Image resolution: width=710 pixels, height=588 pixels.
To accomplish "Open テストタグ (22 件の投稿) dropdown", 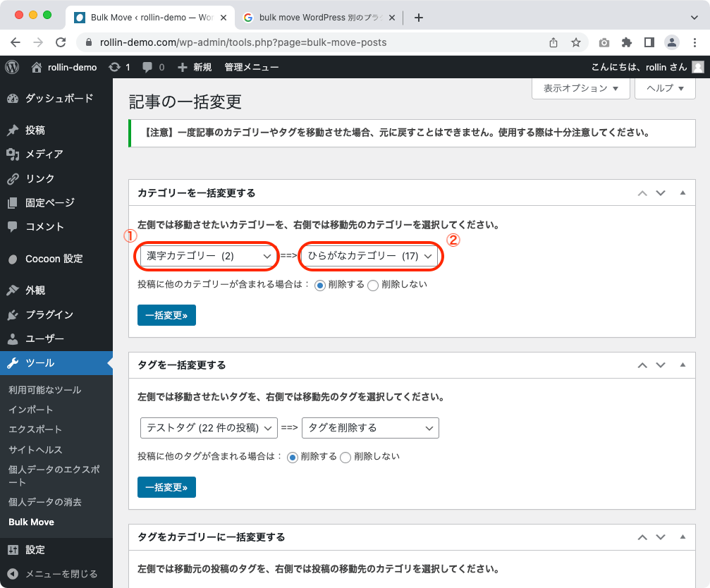I will click(x=209, y=428).
